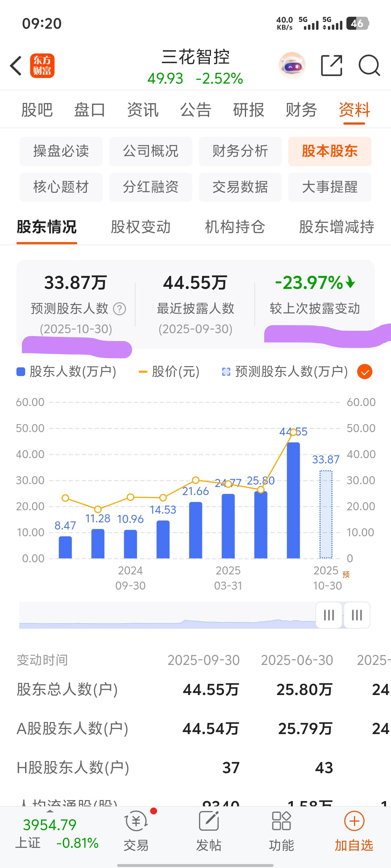The height and width of the screenshot is (868, 391).
Task: Open 公司概况 section
Action: [151, 151]
